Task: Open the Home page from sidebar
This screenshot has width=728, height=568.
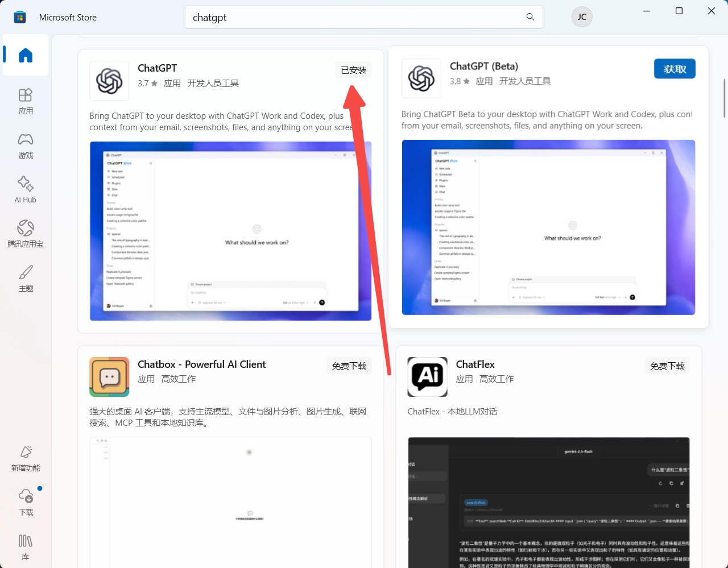Action: (26, 55)
